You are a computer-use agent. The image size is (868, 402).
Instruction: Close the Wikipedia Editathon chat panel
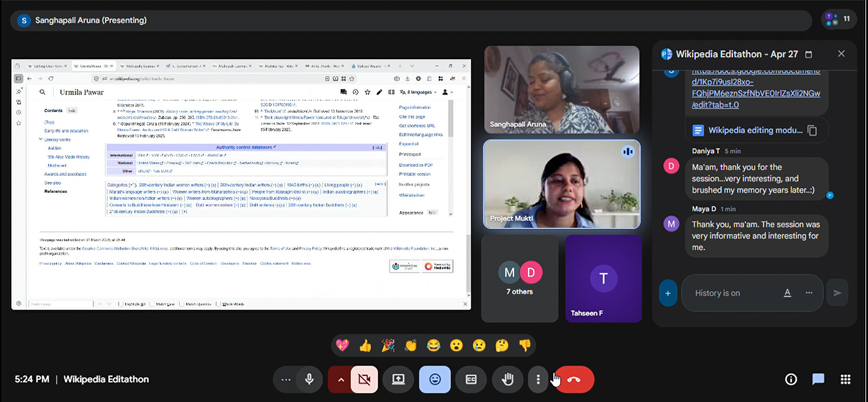pyautogui.click(x=841, y=54)
